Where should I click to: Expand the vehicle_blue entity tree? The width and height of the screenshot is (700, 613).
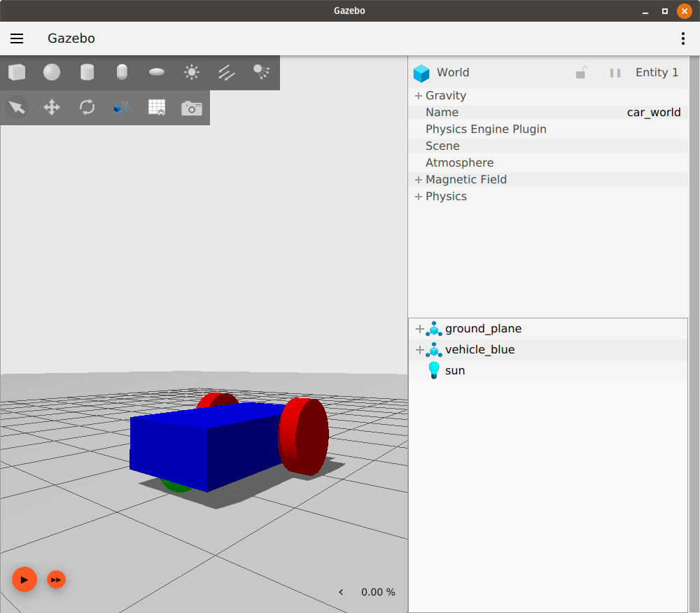pyautogui.click(x=420, y=350)
